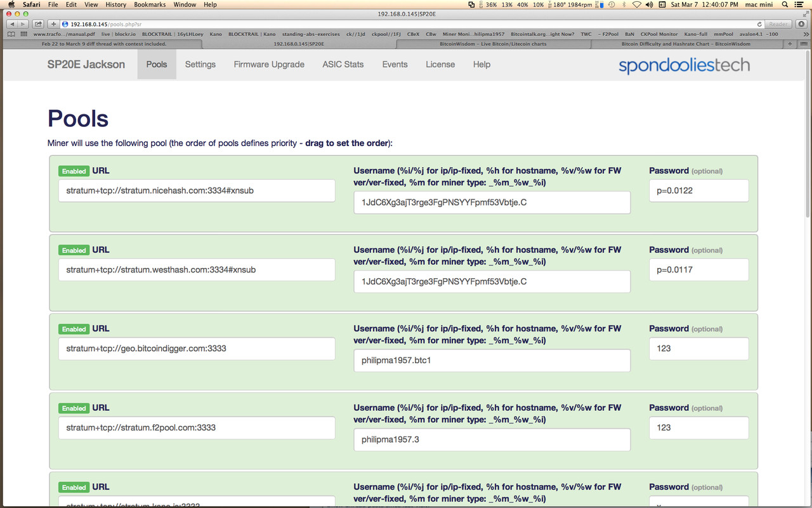Go to the Events page

pyautogui.click(x=395, y=64)
